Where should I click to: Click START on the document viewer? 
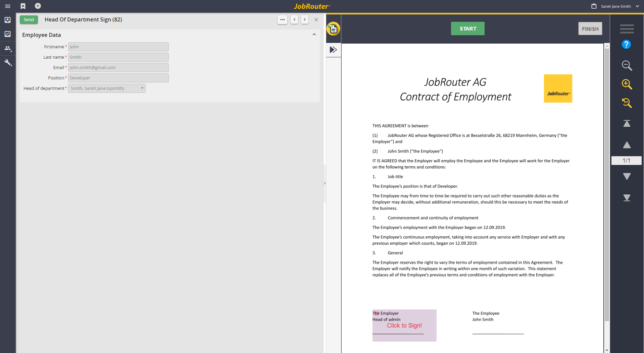[x=467, y=28]
